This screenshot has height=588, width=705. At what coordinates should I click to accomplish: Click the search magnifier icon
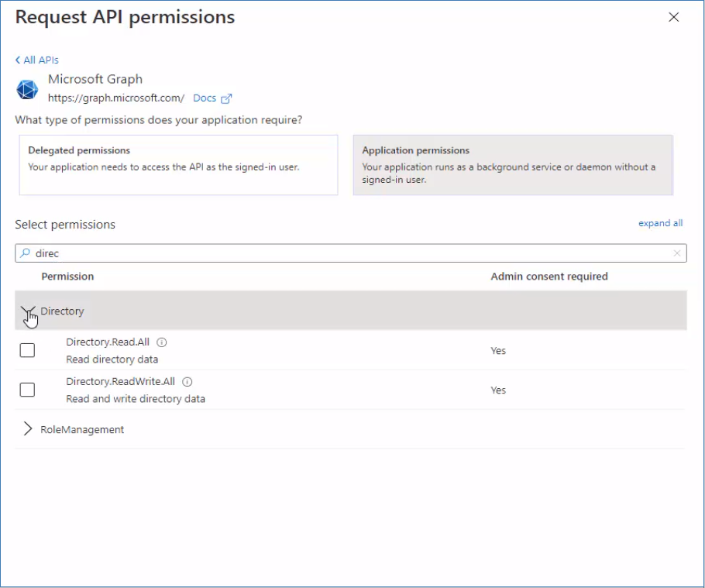[x=26, y=253]
